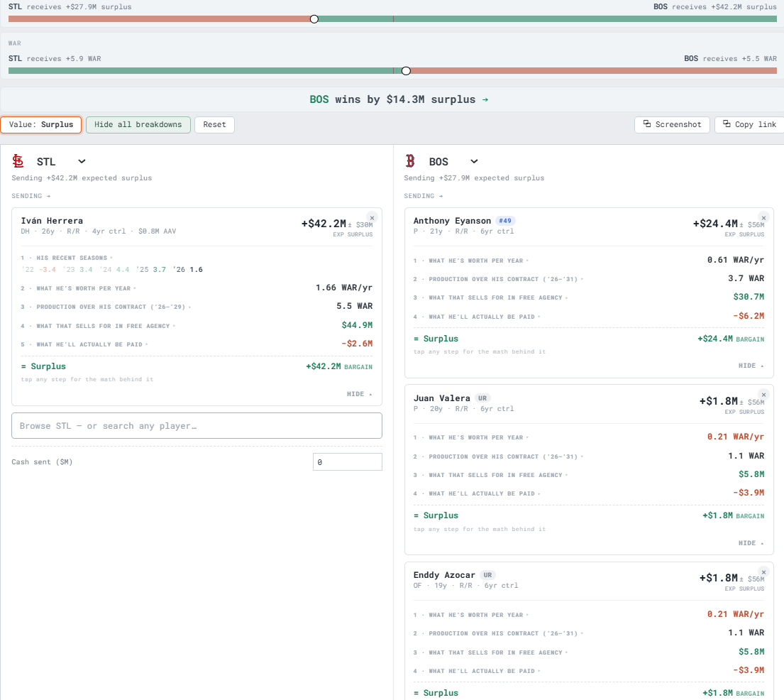Click the Reset button
The width and height of the screenshot is (784, 700).
click(x=214, y=124)
